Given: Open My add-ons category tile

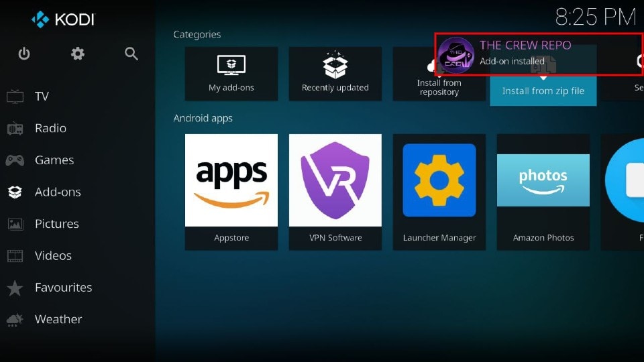Looking at the screenshot, I should point(231,74).
